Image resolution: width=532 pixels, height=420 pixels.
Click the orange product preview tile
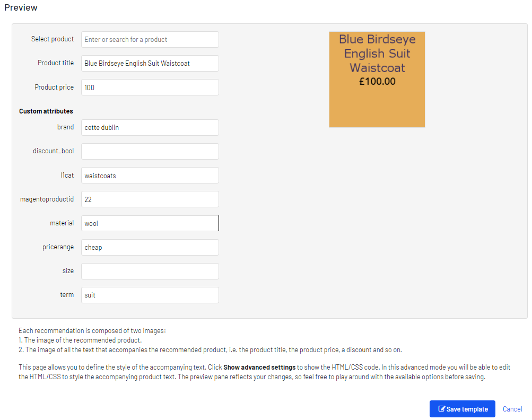(x=377, y=106)
